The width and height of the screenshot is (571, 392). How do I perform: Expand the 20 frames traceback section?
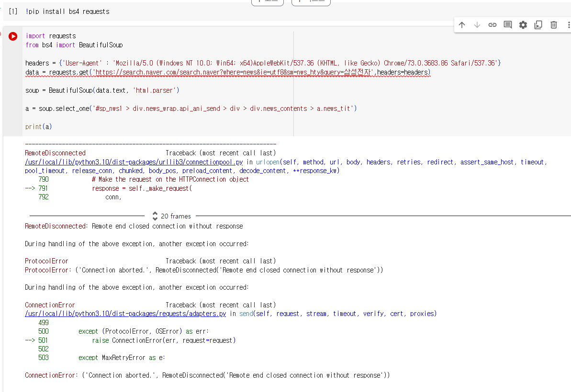[x=171, y=216]
